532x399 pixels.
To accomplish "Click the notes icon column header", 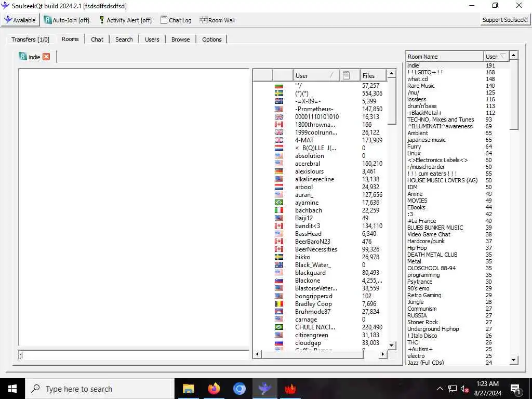I will click(350, 75).
